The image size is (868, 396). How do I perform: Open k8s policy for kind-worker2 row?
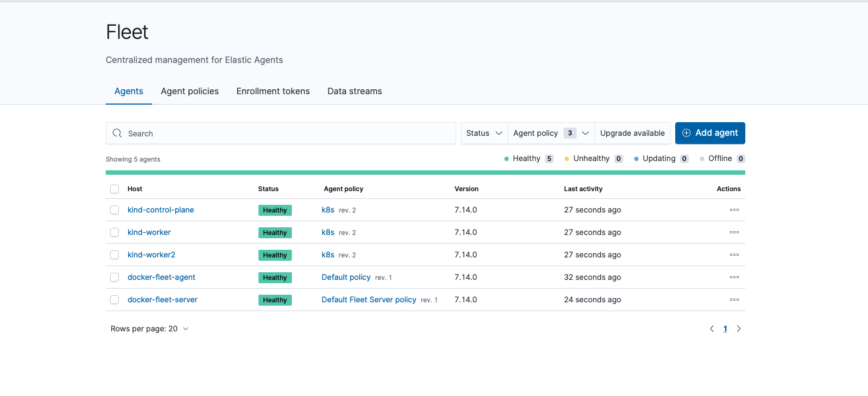tap(328, 255)
